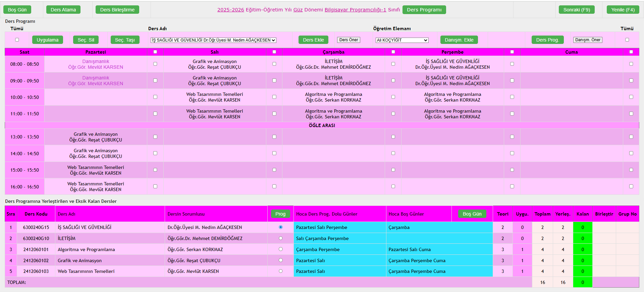Check the Cuma column header checkbox

pyautogui.click(x=631, y=52)
